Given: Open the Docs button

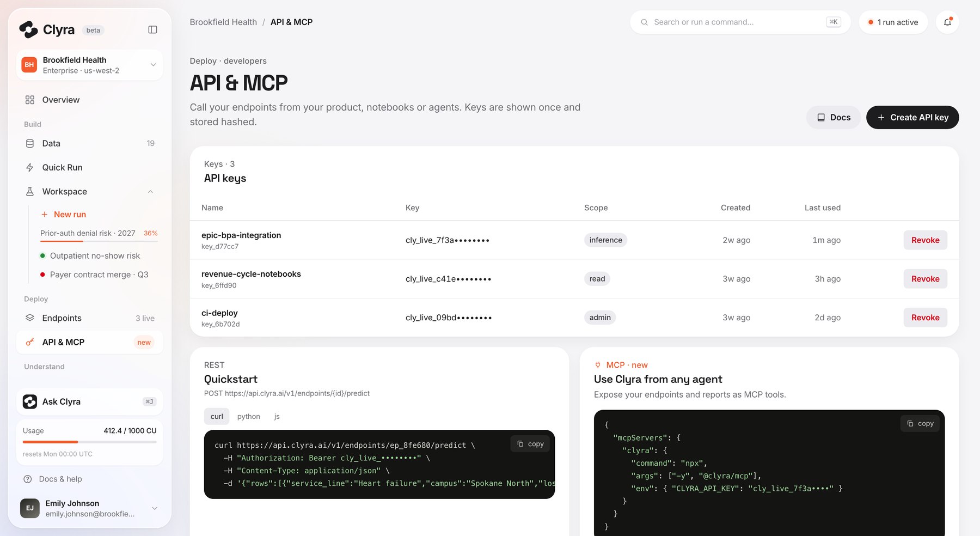Looking at the screenshot, I should (833, 118).
